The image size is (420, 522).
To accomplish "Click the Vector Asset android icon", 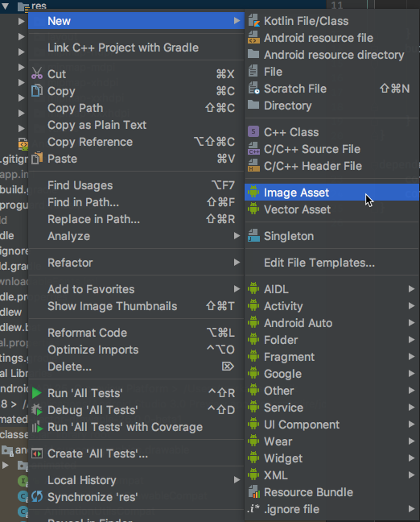I will tap(253, 209).
